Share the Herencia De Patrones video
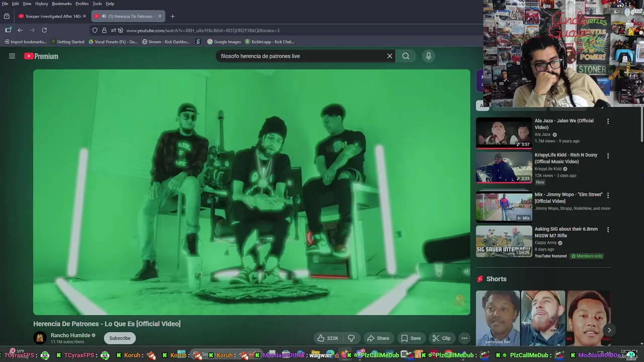The height and width of the screenshot is (362, 644). pos(378,338)
